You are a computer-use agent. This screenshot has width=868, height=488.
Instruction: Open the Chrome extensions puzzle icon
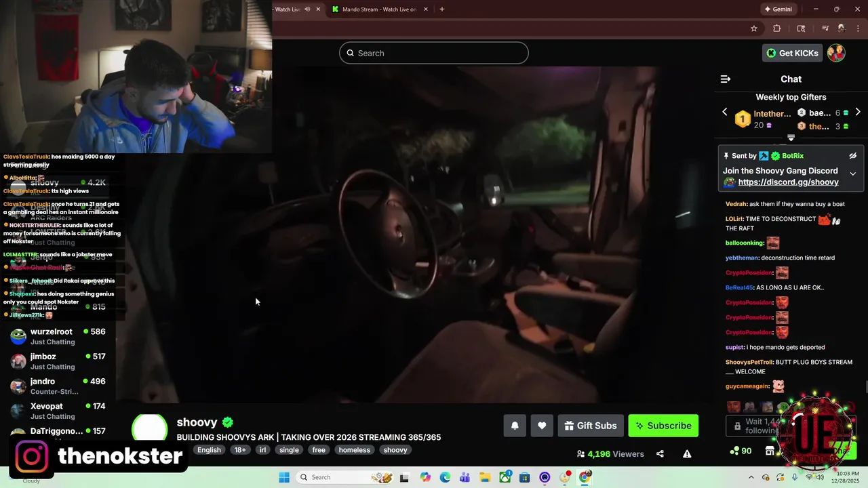pyautogui.click(x=777, y=28)
